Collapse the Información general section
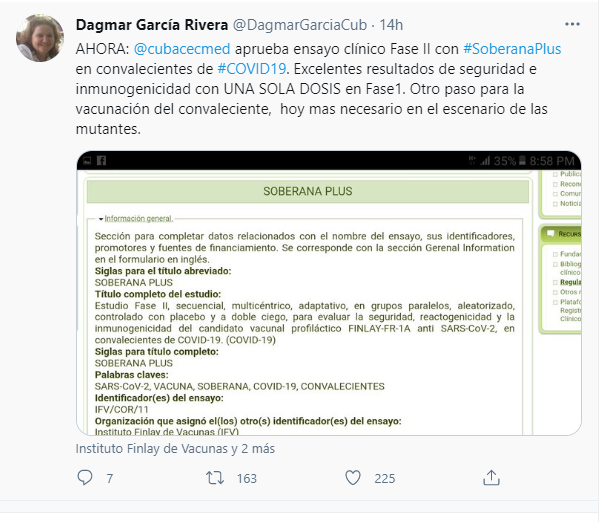The width and height of the screenshot is (599, 522). pos(136,219)
